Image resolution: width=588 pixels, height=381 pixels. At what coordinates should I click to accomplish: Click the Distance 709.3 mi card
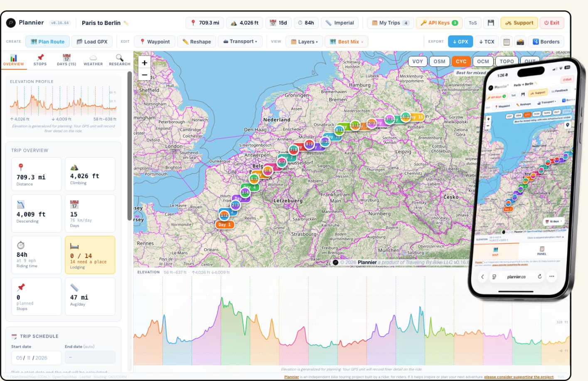click(37, 174)
